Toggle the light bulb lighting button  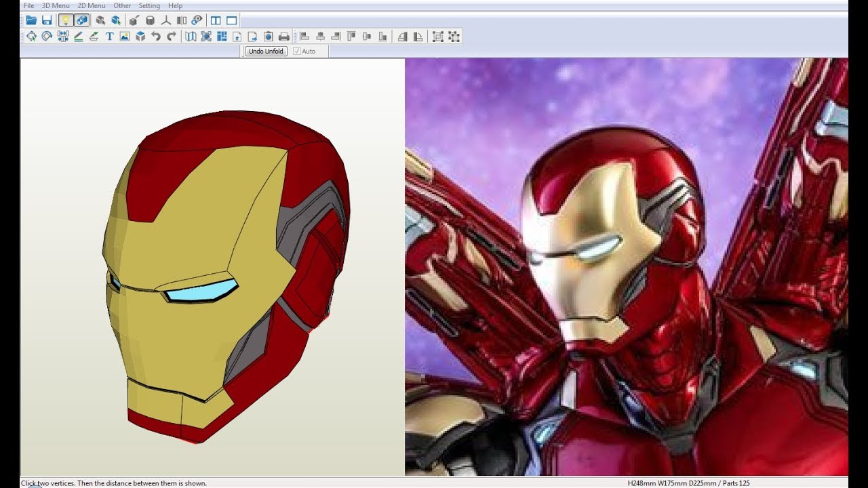coord(66,20)
